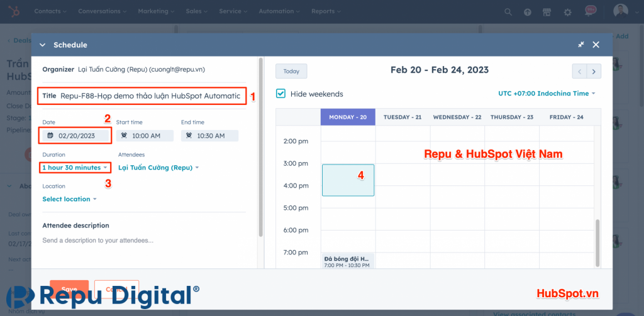The width and height of the screenshot is (644, 316).
Task: Open the Select location dropdown
Action: (x=69, y=199)
